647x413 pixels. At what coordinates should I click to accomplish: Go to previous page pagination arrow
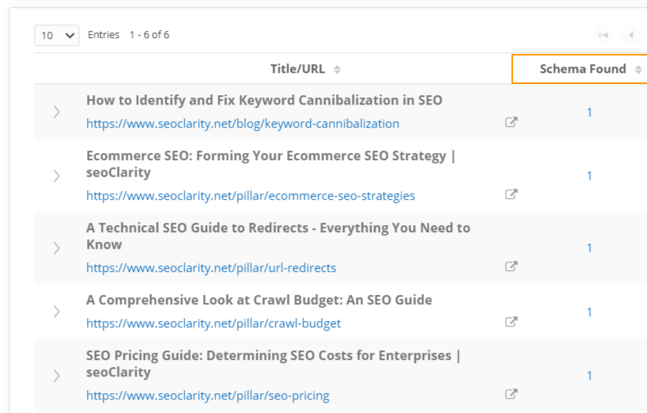pyautogui.click(x=631, y=35)
